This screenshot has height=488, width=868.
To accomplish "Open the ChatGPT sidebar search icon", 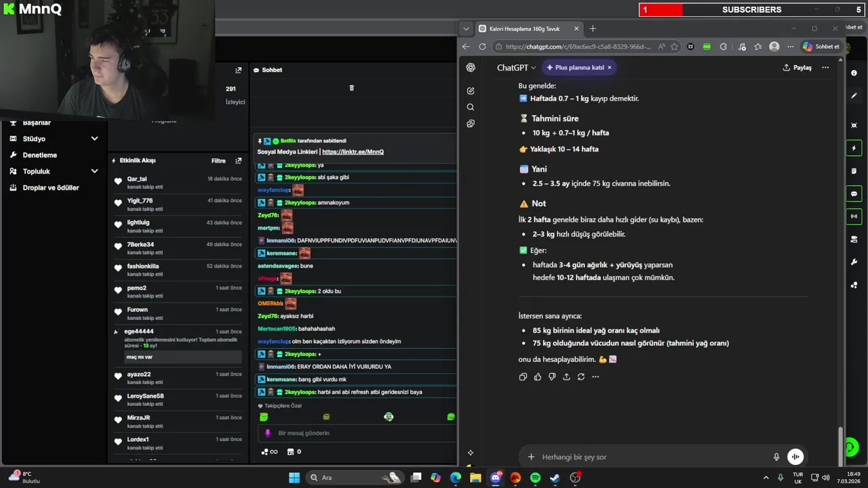I will click(471, 107).
